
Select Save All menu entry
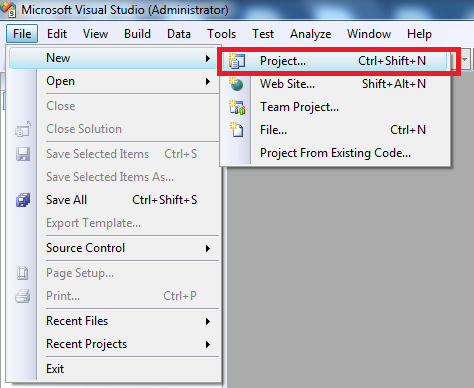[114, 200]
